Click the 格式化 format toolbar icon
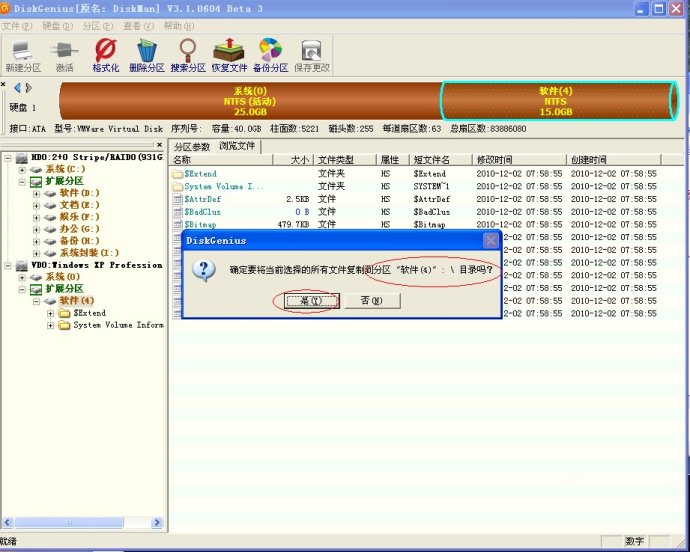Viewport: 690px width, 552px height. pyautogui.click(x=106, y=56)
